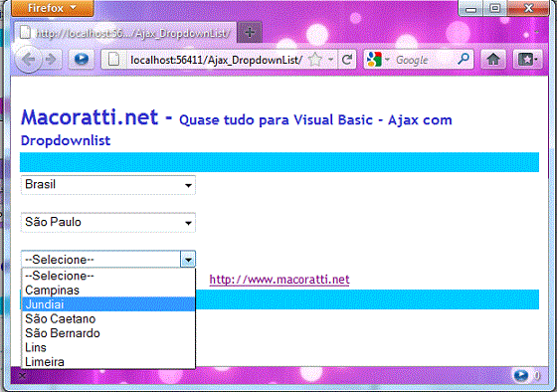
Task: Close the add-on bar with the x
Action: click(22, 376)
